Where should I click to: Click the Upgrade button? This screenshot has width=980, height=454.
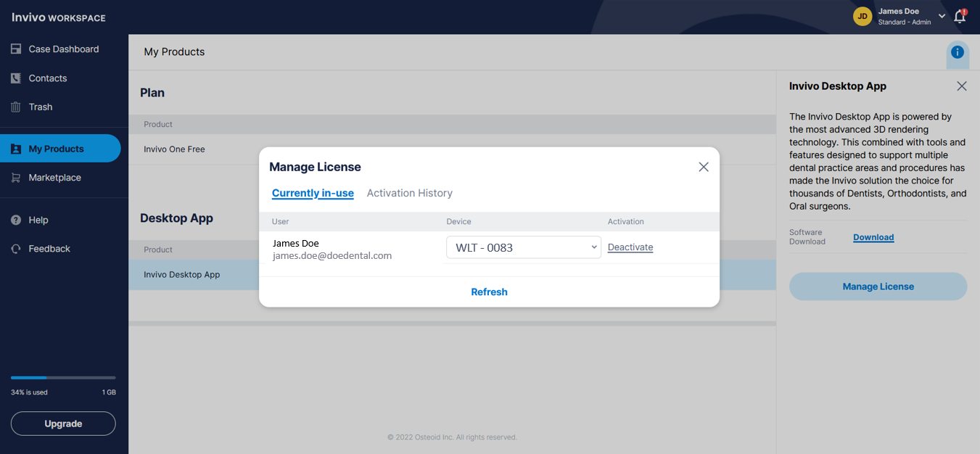(x=63, y=424)
